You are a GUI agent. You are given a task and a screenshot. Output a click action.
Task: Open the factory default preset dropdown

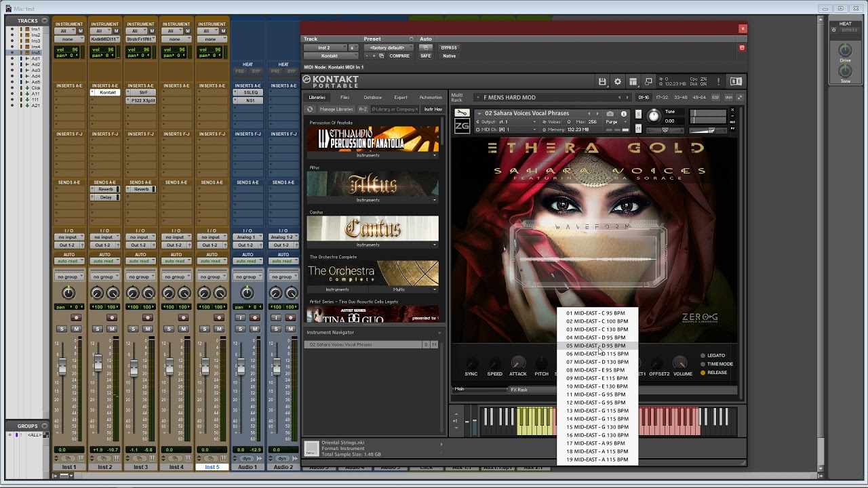387,47
